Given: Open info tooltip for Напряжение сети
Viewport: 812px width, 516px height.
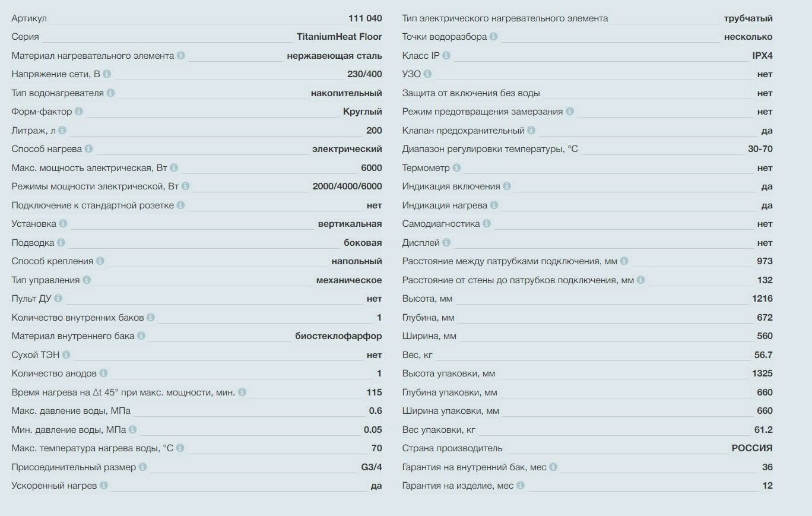Looking at the screenshot, I should pyautogui.click(x=107, y=74).
